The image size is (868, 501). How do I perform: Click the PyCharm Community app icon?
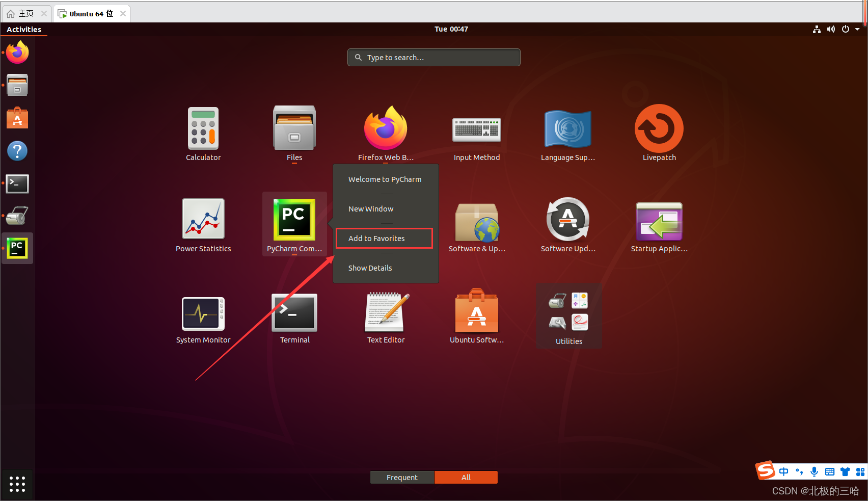[x=294, y=225]
